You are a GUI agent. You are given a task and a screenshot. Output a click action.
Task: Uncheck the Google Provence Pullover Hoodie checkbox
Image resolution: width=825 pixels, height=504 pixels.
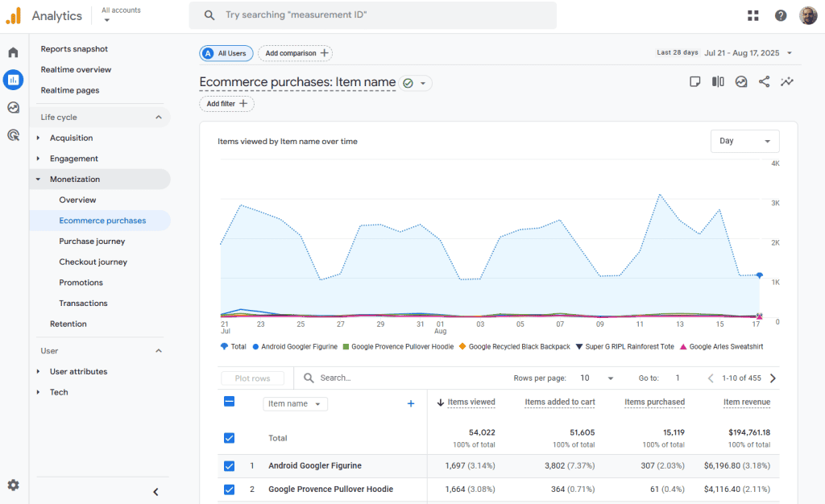pyautogui.click(x=230, y=490)
